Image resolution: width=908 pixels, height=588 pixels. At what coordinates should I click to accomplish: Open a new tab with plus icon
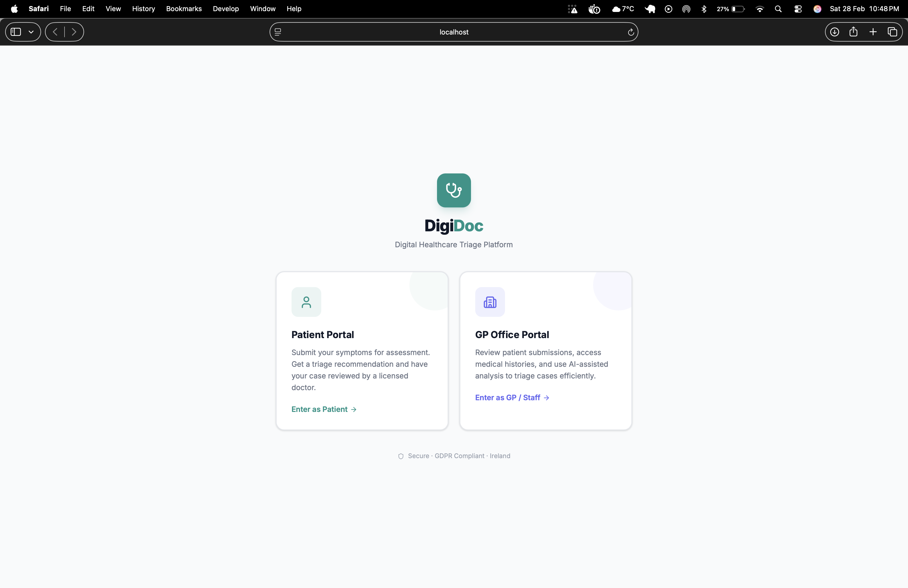click(873, 32)
